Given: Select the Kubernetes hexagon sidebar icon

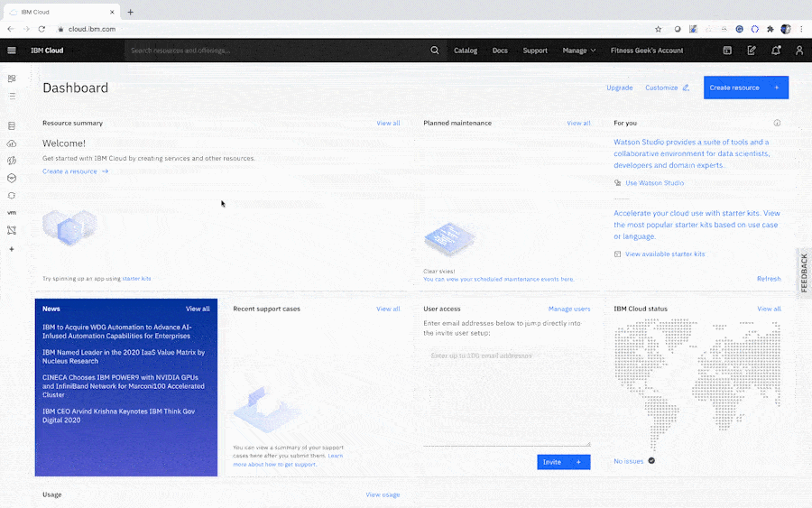Looking at the screenshot, I should (12, 178).
